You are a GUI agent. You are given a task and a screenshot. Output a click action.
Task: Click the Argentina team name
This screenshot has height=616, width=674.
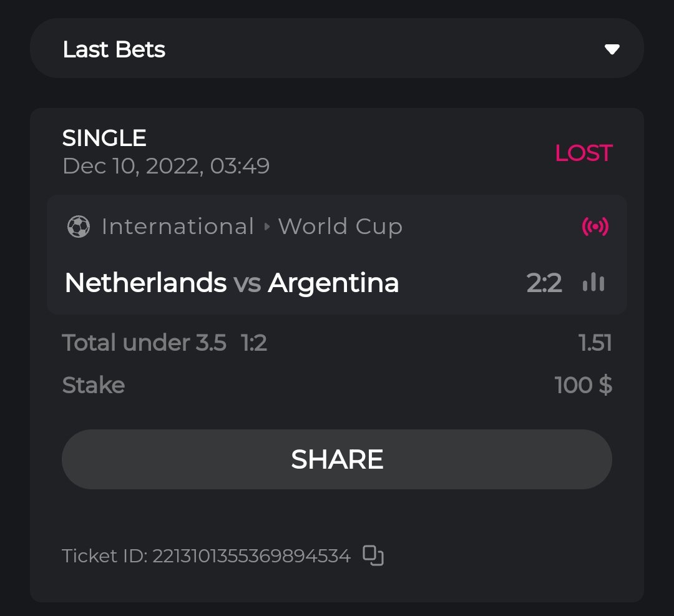(333, 283)
